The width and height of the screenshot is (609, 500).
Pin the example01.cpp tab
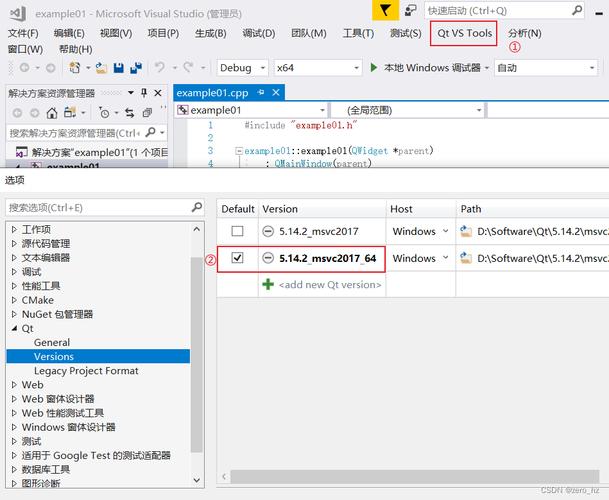point(261,92)
